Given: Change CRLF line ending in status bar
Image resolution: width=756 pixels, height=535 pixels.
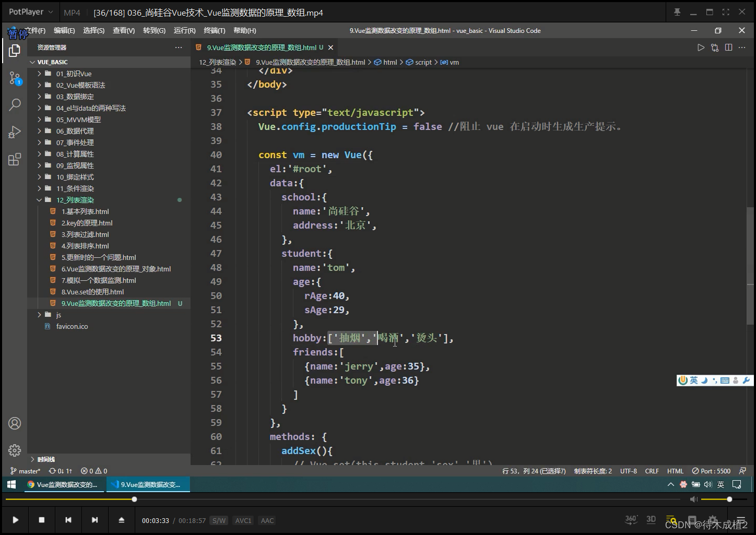Looking at the screenshot, I should (652, 471).
